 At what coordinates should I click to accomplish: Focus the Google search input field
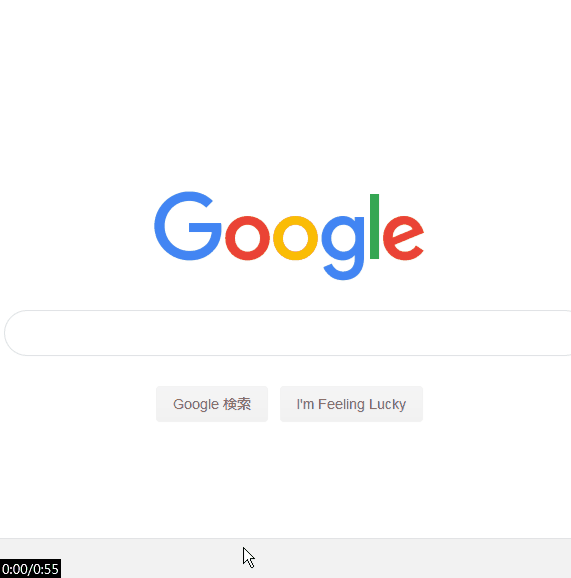[288, 333]
